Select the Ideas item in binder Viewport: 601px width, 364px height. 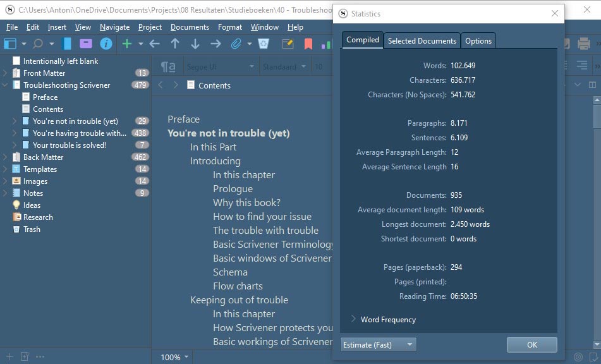point(32,205)
